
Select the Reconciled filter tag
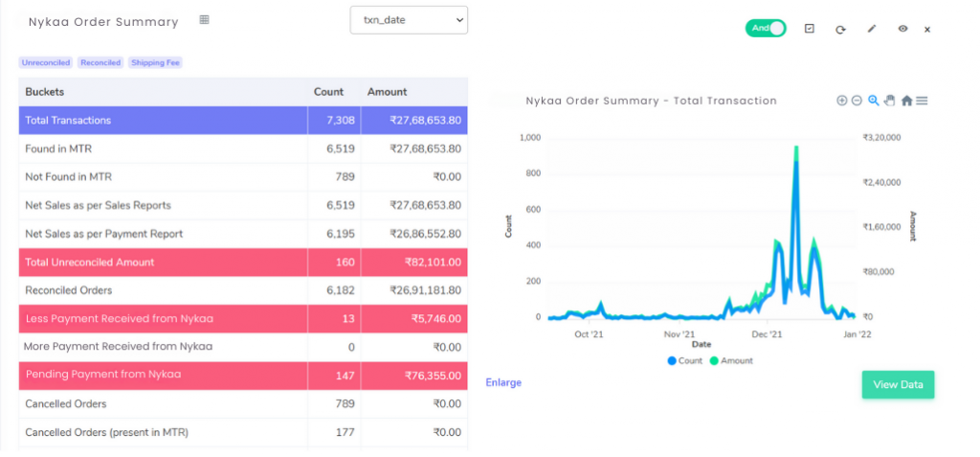pyautogui.click(x=100, y=62)
